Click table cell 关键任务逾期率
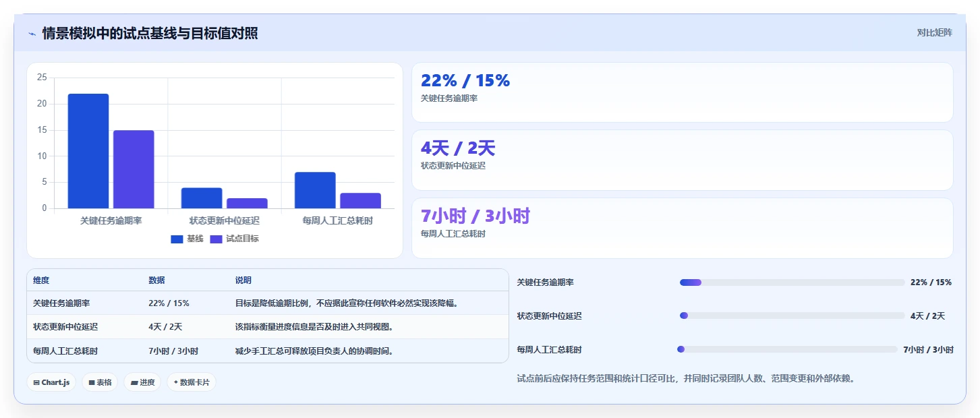Viewport: 980px width, 418px height. (x=61, y=303)
